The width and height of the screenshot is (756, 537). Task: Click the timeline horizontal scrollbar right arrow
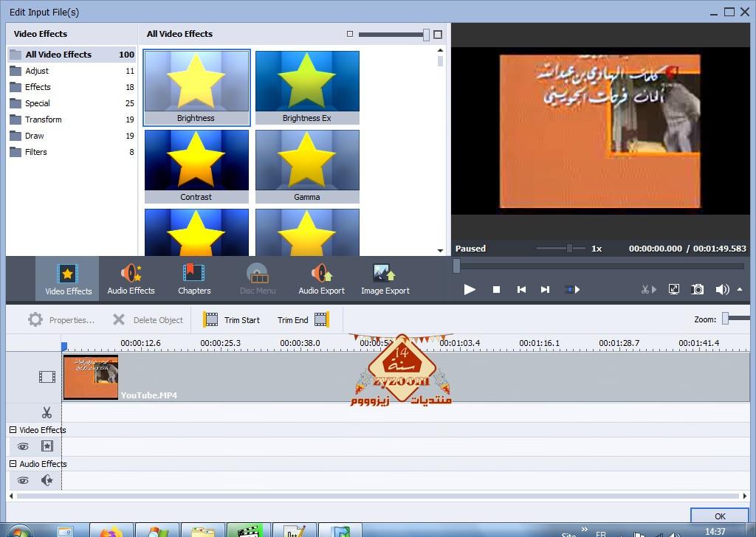click(x=745, y=496)
